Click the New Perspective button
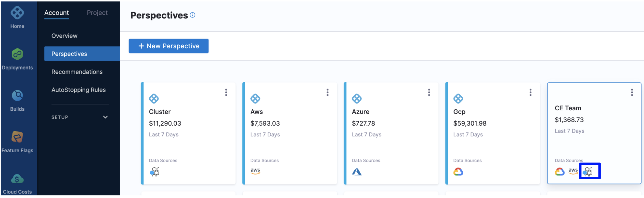This screenshot has width=644, height=198. click(169, 46)
